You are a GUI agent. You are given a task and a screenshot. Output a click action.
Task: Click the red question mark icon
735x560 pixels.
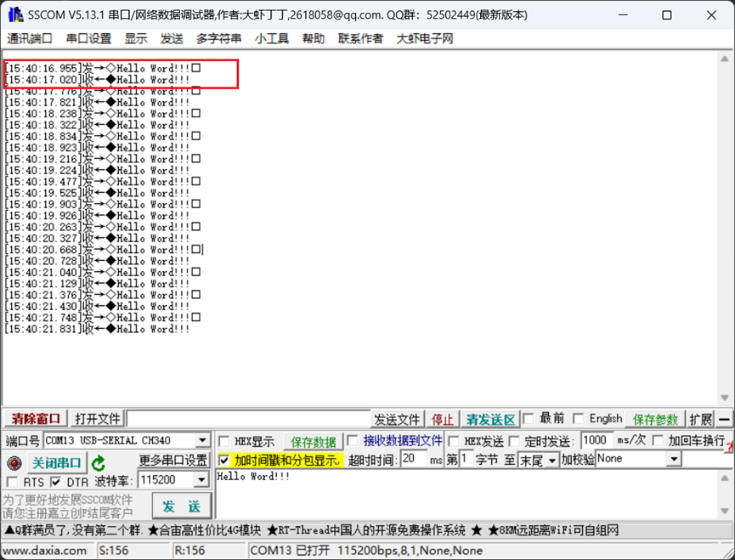(729, 447)
